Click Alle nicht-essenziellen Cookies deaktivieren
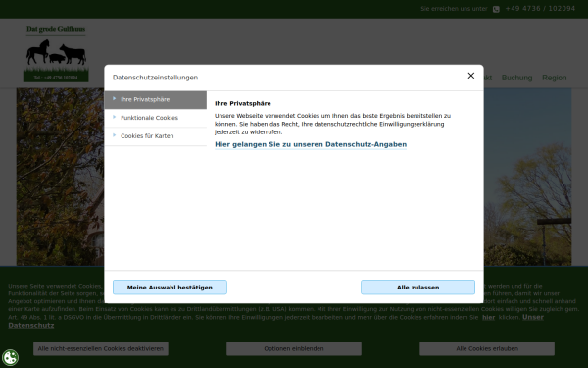 click(x=101, y=348)
